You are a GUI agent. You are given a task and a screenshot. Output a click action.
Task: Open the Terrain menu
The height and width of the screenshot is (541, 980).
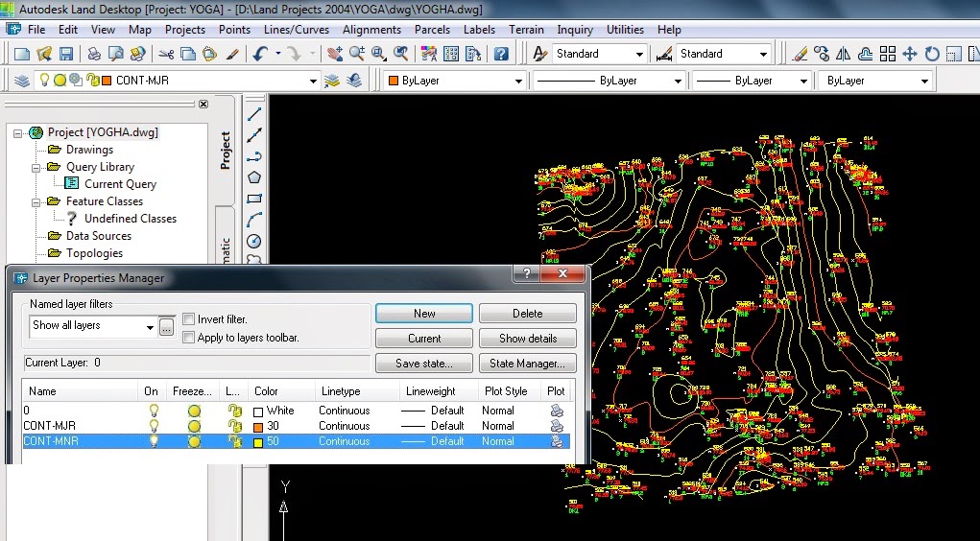point(526,30)
